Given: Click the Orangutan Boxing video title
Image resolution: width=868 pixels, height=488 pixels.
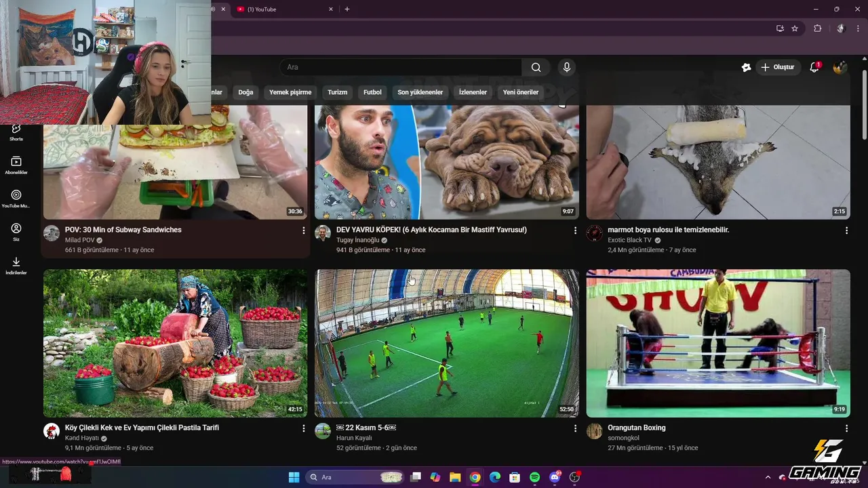Looking at the screenshot, I should 637,428.
